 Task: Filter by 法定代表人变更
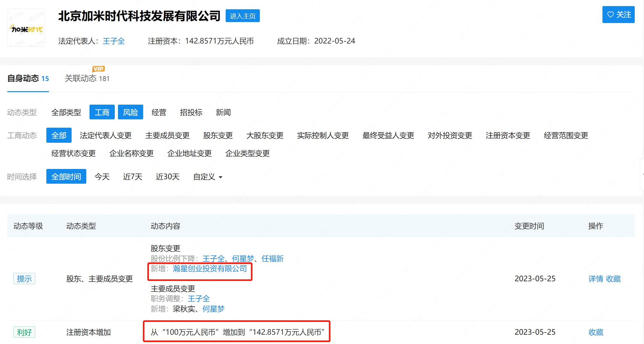106,135
